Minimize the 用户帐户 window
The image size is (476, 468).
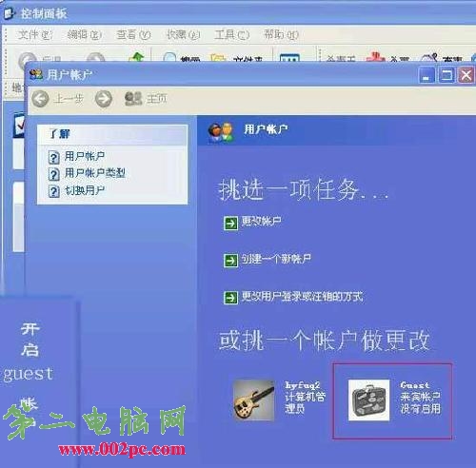[x=426, y=75]
